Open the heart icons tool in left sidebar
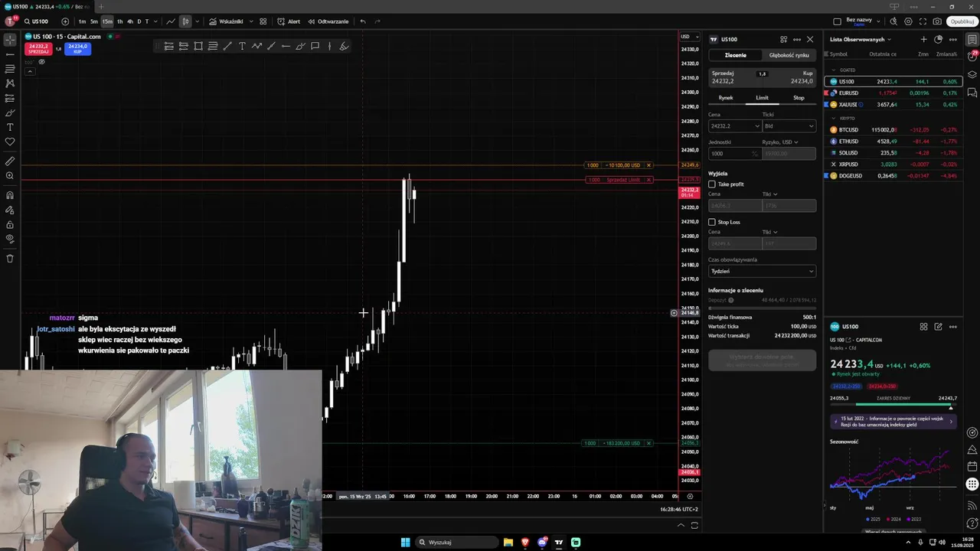Screen dimensions: 980x551 (x=10, y=142)
